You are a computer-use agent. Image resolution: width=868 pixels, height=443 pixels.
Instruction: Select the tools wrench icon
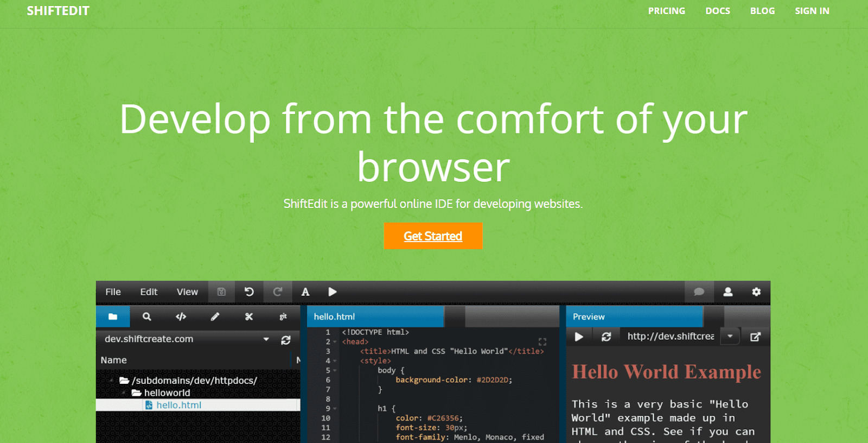pyautogui.click(x=249, y=317)
